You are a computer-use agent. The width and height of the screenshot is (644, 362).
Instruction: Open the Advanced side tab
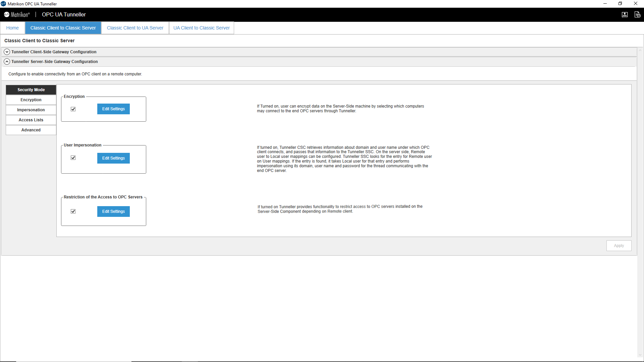pos(31,130)
